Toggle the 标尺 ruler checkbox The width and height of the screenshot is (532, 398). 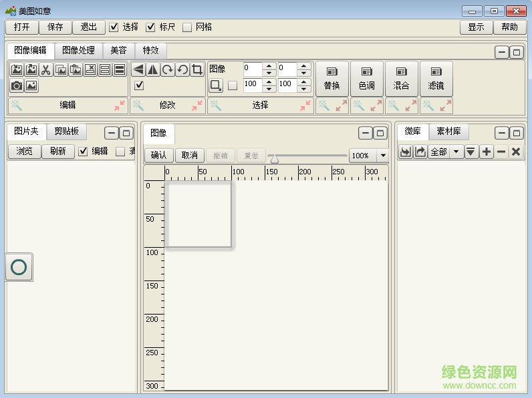(150, 27)
